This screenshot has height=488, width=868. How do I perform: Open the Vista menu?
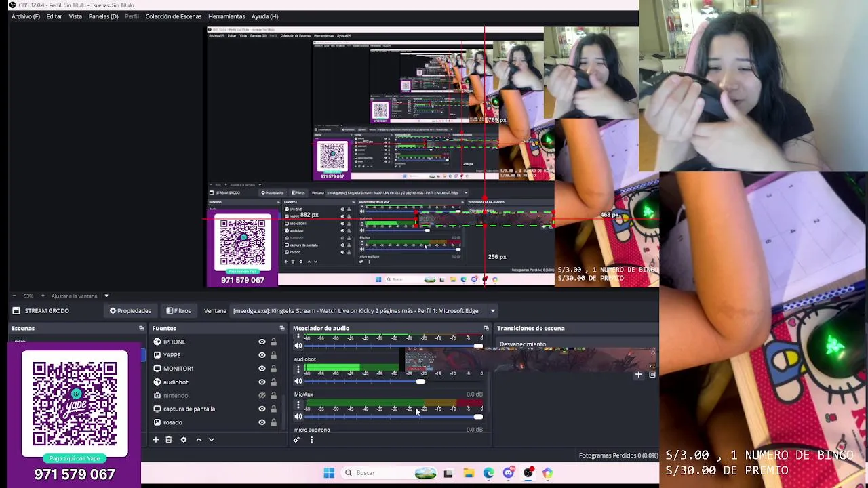[75, 16]
